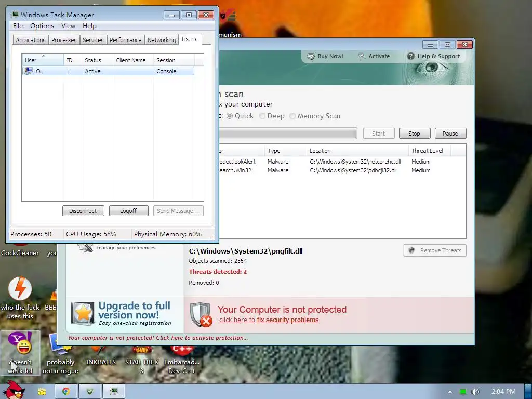Click the Send Message button
Image resolution: width=532 pixels, height=399 pixels.
pyautogui.click(x=178, y=211)
